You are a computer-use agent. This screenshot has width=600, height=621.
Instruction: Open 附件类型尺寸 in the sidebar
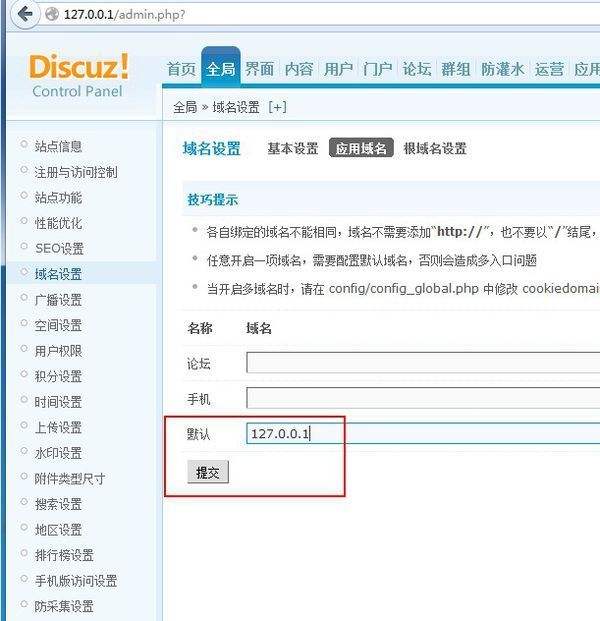click(70, 478)
